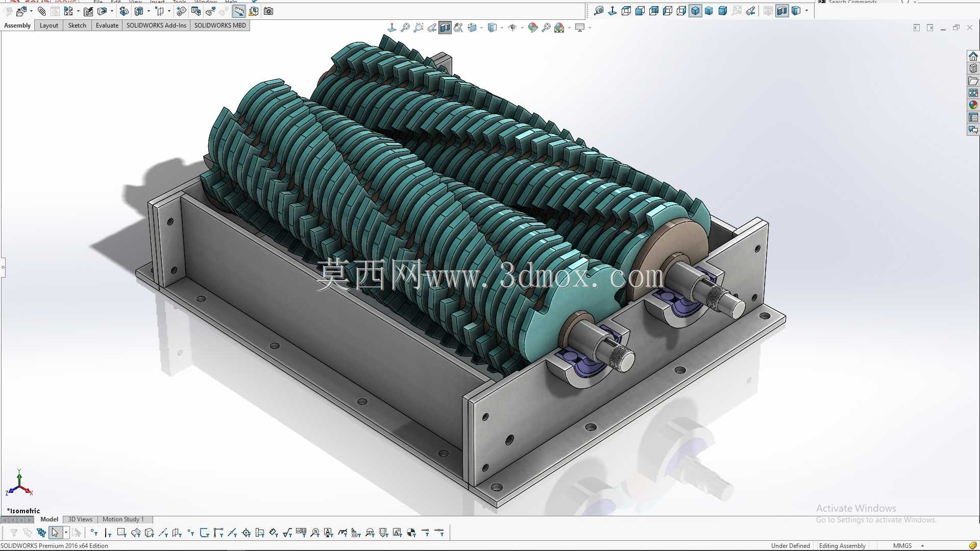
Task: Click the Previous View icon
Action: click(x=432, y=28)
